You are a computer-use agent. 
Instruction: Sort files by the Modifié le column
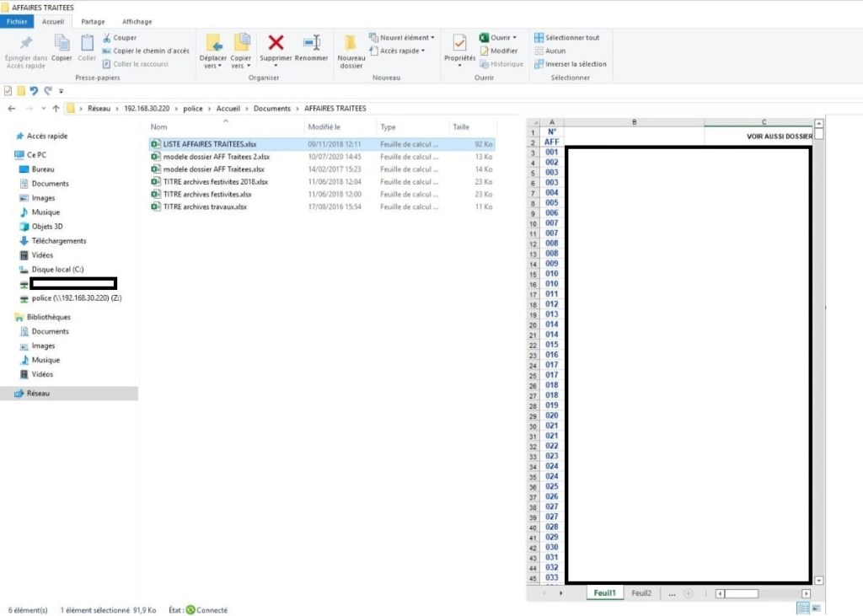324,127
